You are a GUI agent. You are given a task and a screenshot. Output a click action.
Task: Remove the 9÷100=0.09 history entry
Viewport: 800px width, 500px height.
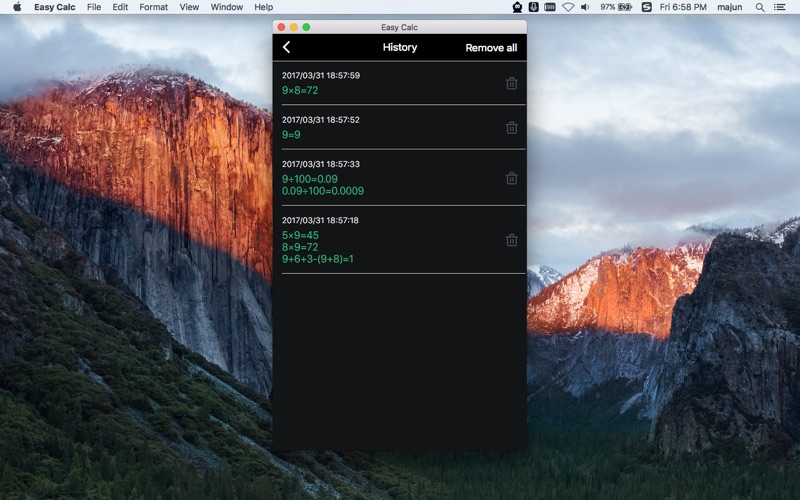click(x=511, y=178)
